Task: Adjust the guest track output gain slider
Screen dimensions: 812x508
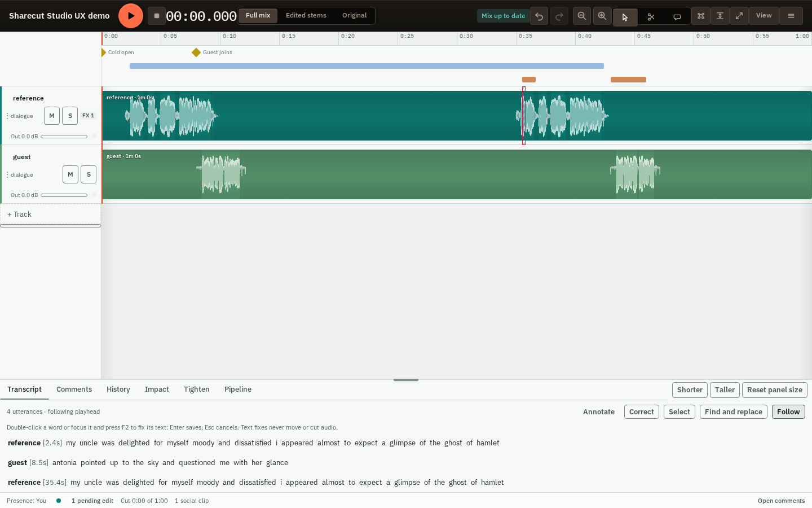Action: point(64,195)
